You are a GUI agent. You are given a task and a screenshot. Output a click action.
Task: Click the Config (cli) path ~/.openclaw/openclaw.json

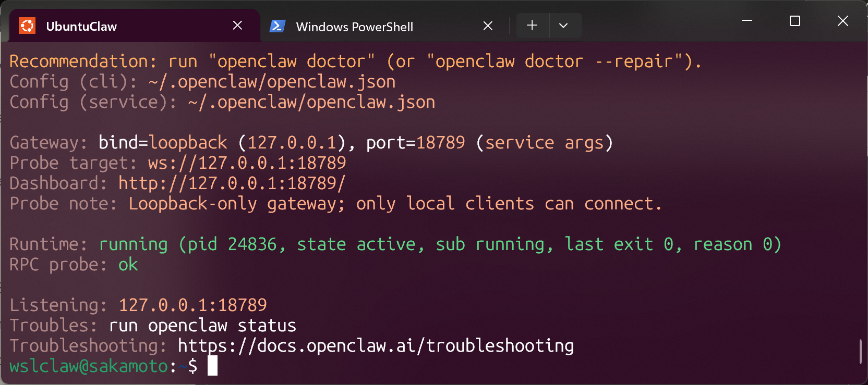(x=272, y=82)
